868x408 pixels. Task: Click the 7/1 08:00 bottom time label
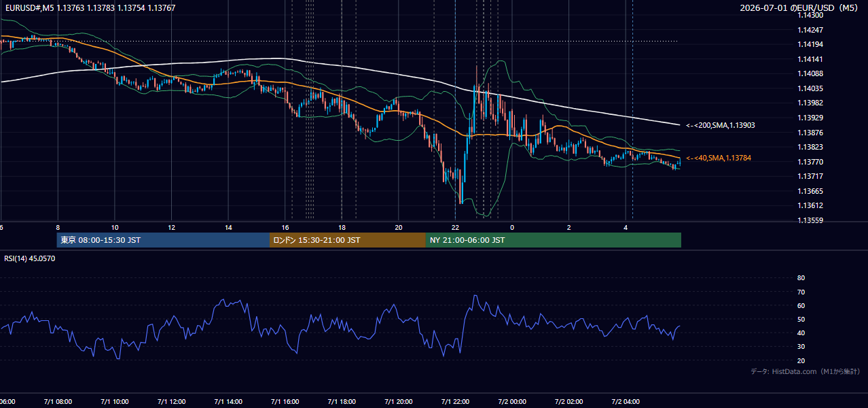(x=58, y=402)
